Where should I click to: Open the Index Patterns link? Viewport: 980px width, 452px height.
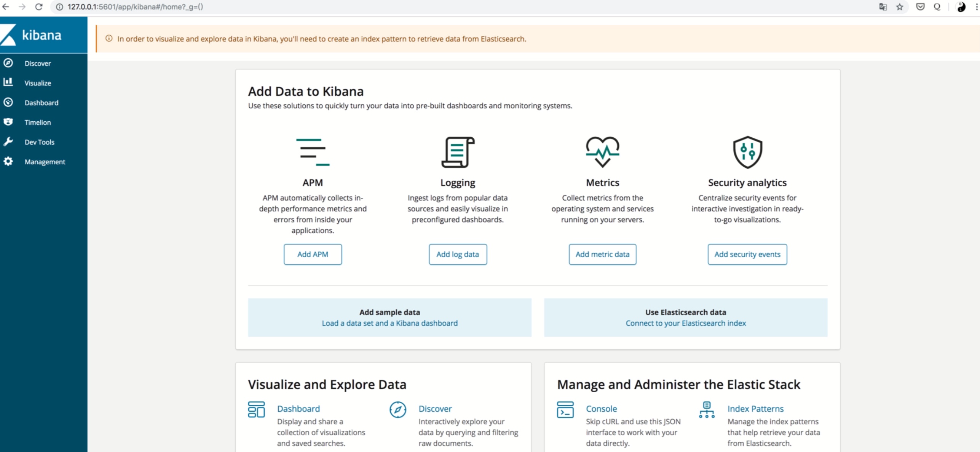pyautogui.click(x=755, y=409)
